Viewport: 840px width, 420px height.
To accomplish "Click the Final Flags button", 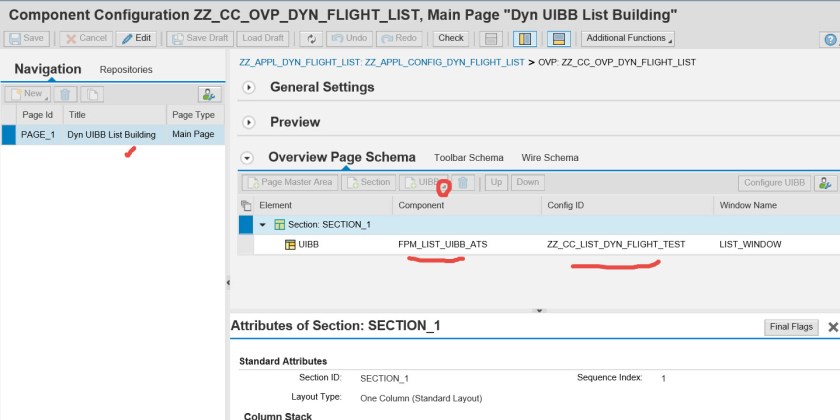I will 791,327.
